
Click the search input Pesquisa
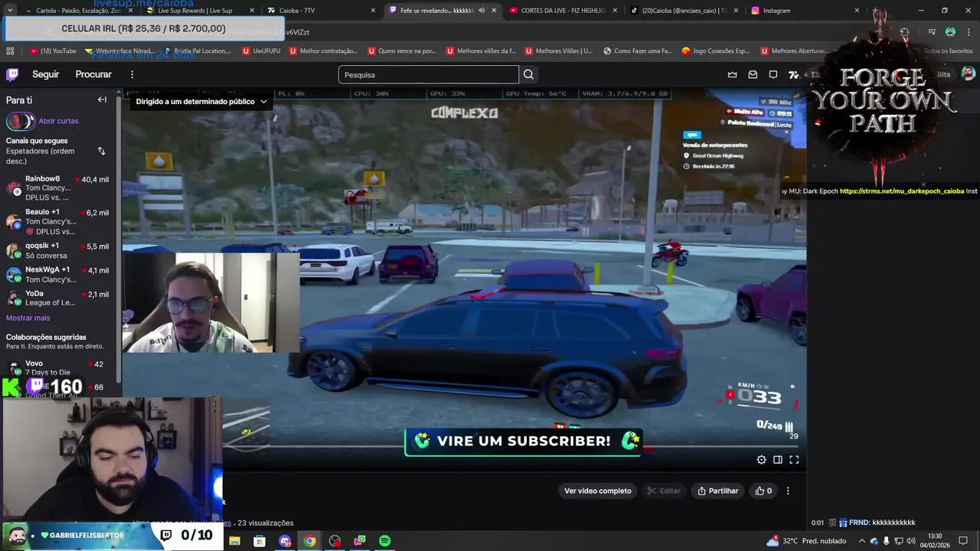click(x=429, y=74)
